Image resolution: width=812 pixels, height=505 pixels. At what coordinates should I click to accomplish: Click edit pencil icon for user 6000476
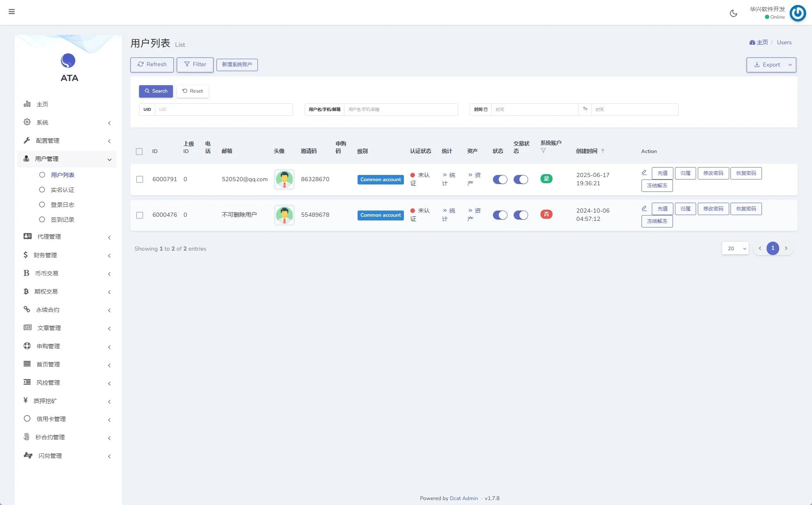644,208
